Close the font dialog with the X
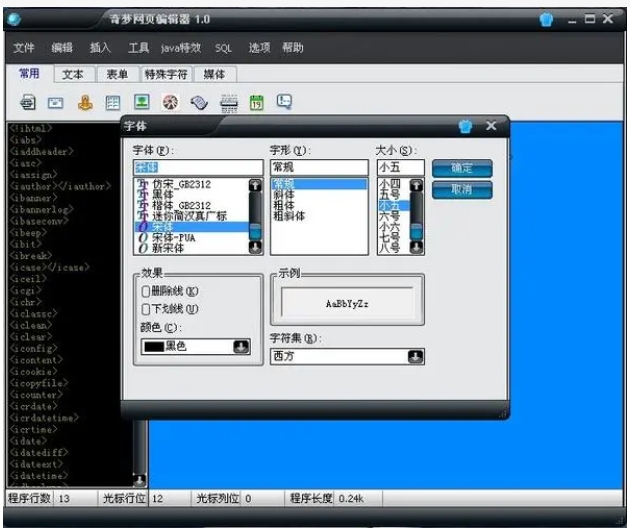The width and height of the screenshot is (630, 531). coord(491,126)
